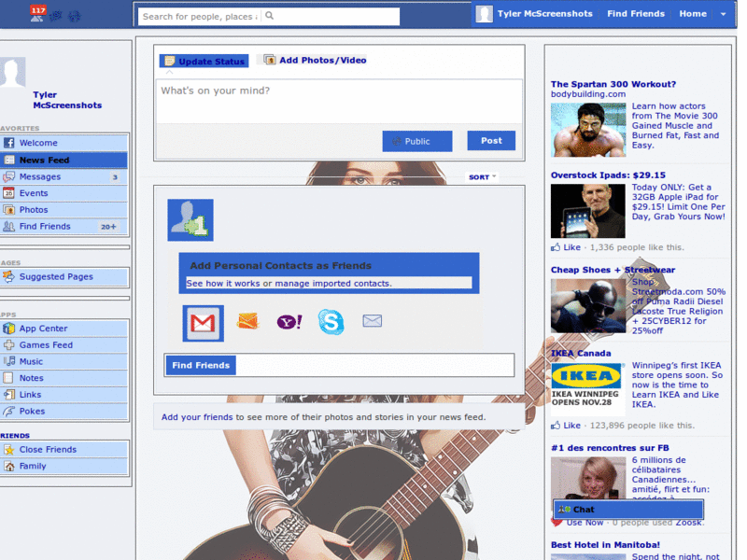Choose the Yahoo contact import icon

(x=289, y=322)
